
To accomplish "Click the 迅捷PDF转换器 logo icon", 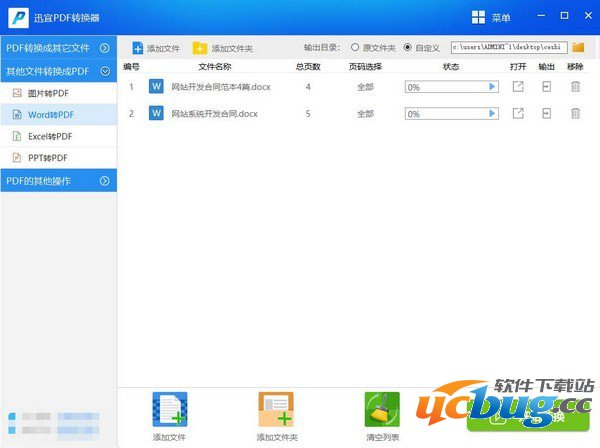I will (18, 18).
